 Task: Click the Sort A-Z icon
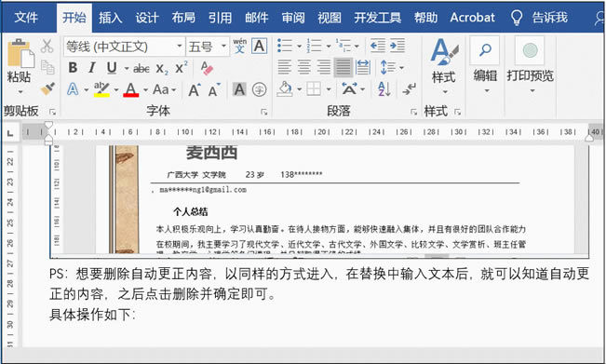pyautogui.click(x=384, y=89)
